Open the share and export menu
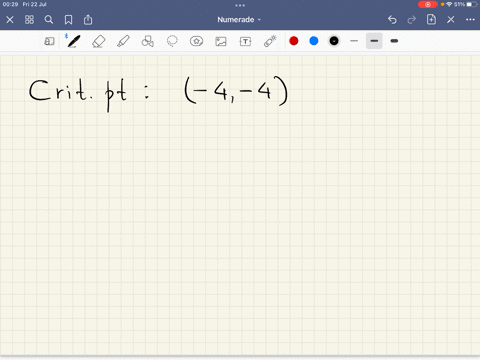Viewport: 480px width, 360px height. pos(88,20)
